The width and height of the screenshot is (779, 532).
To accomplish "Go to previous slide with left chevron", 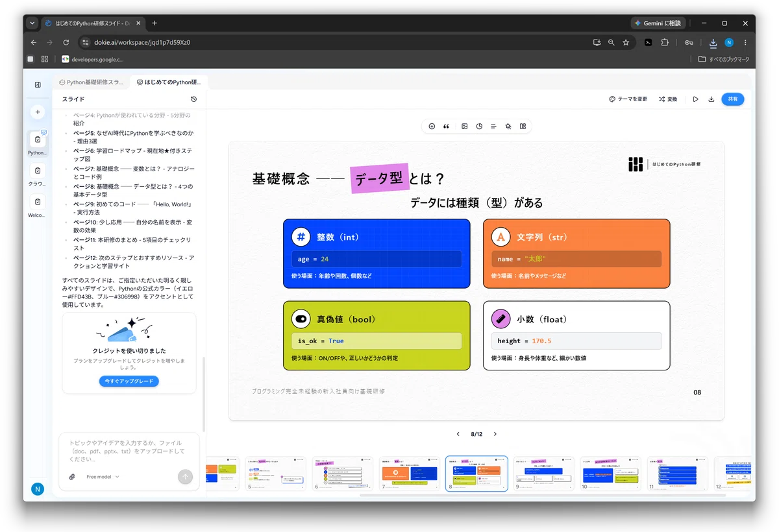I will pyautogui.click(x=458, y=434).
